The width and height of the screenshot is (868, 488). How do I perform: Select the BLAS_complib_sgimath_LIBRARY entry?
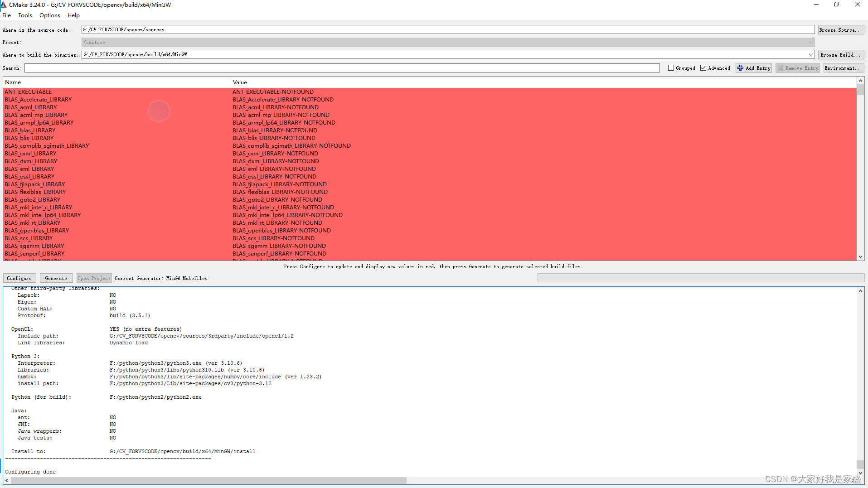coord(47,145)
